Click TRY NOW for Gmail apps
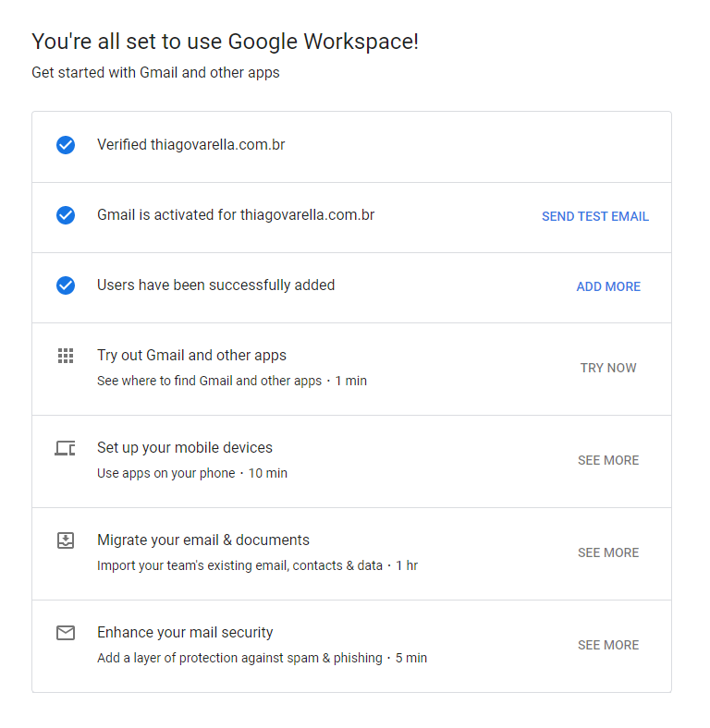Image resolution: width=710 pixels, height=728 pixels. (x=608, y=368)
